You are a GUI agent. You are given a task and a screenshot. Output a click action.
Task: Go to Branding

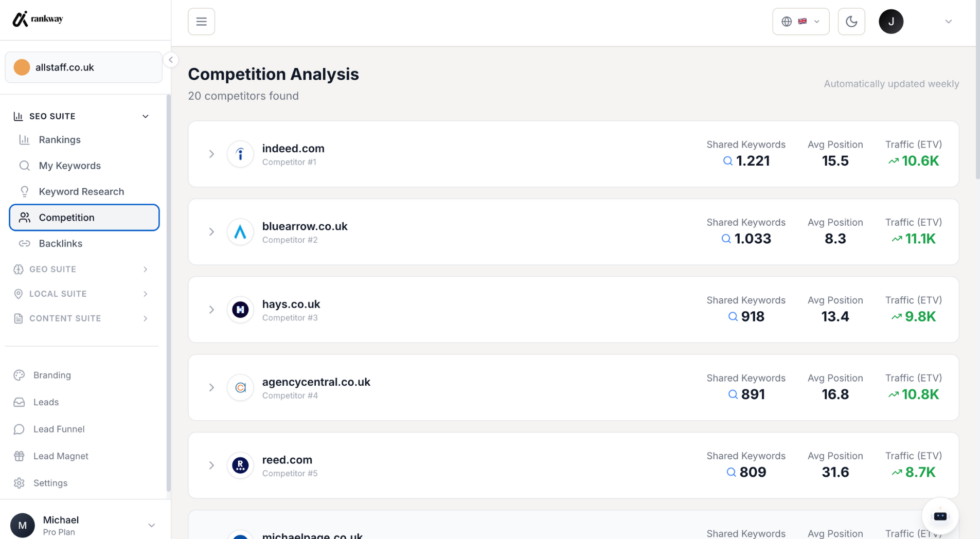52,375
